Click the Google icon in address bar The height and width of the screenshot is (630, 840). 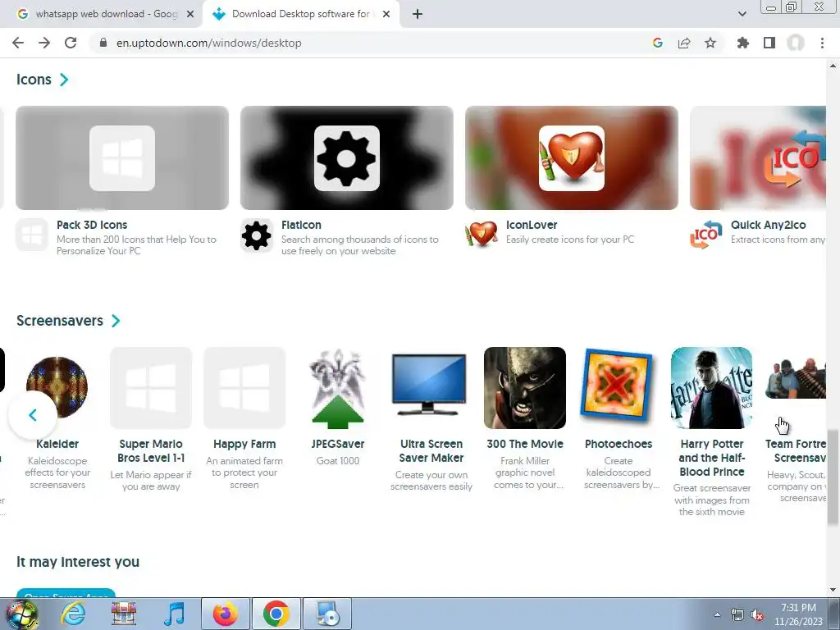coord(658,43)
